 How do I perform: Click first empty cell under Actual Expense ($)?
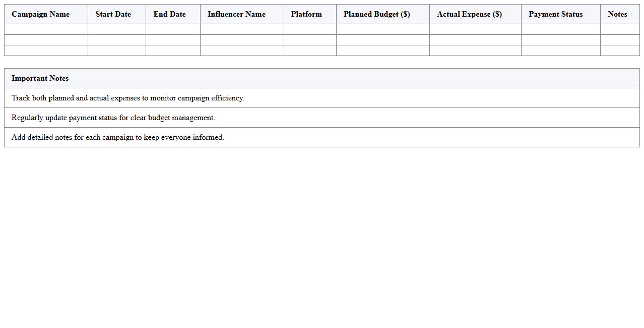pos(475,29)
